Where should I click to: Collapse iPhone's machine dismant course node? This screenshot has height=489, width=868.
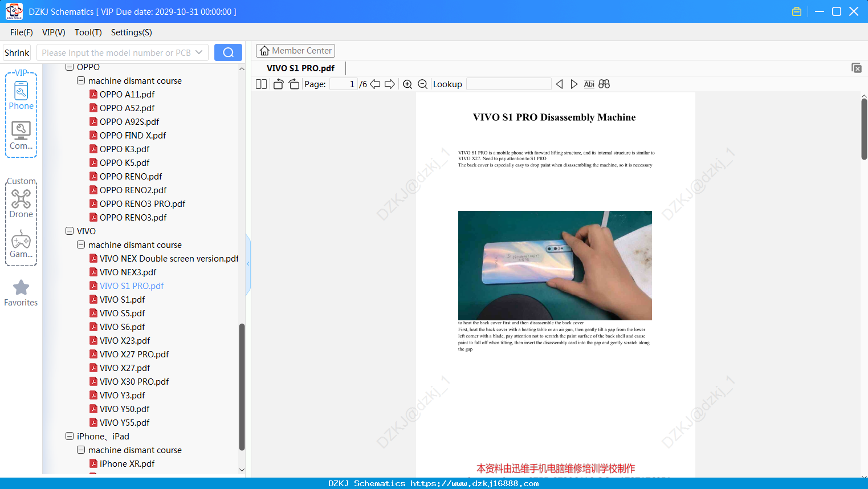[81, 450]
